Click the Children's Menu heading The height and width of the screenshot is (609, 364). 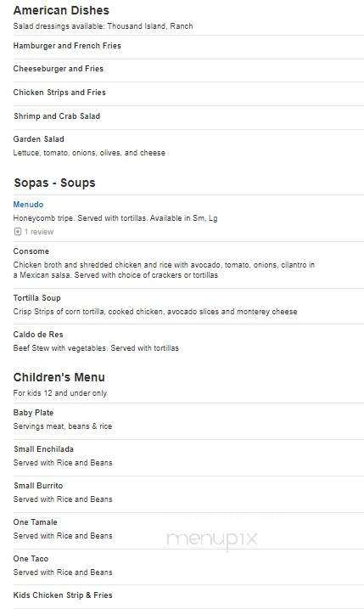click(59, 377)
